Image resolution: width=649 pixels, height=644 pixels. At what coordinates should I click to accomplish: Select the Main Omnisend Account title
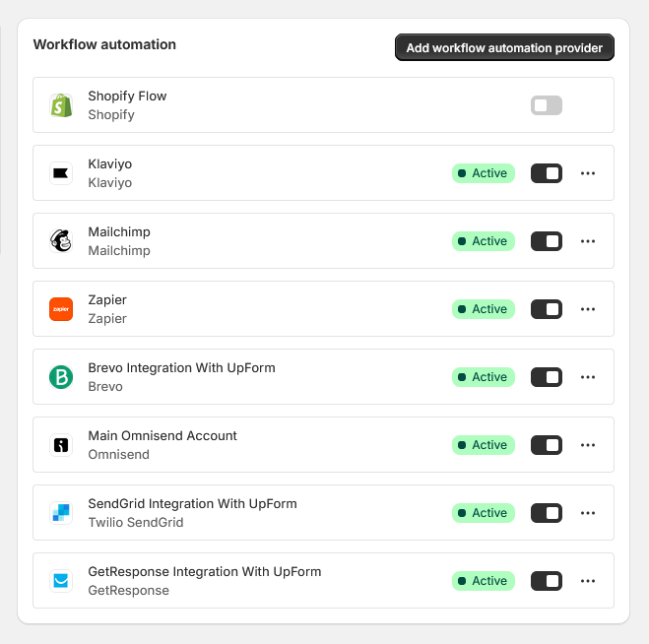[x=162, y=435]
